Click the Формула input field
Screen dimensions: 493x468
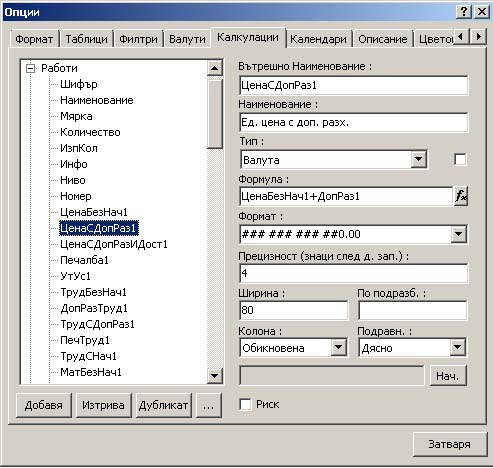click(x=346, y=196)
